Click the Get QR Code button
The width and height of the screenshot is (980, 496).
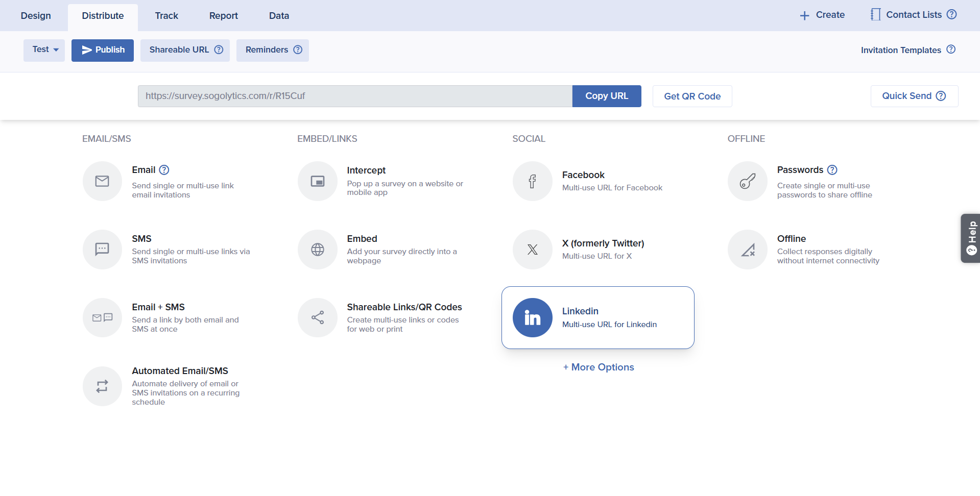[x=692, y=96]
